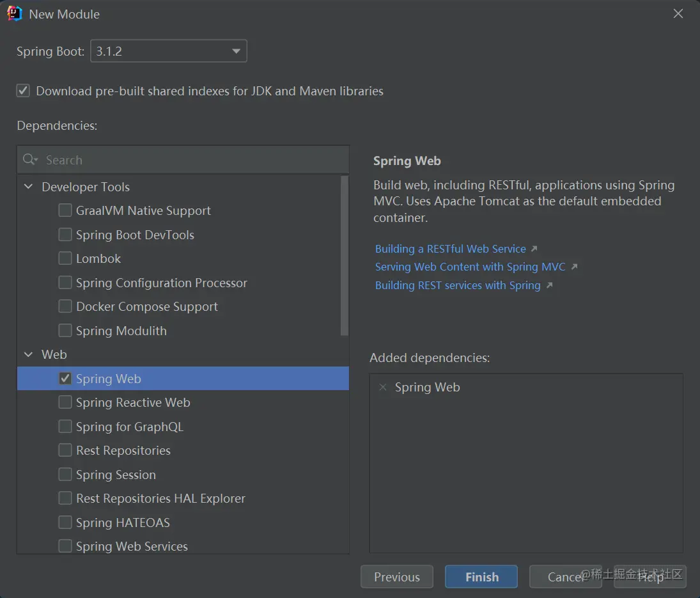Screen dimensions: 700x598
Task: Toggle Download pre-built shared indexes checkbox
Action: (x=23, y=91)
